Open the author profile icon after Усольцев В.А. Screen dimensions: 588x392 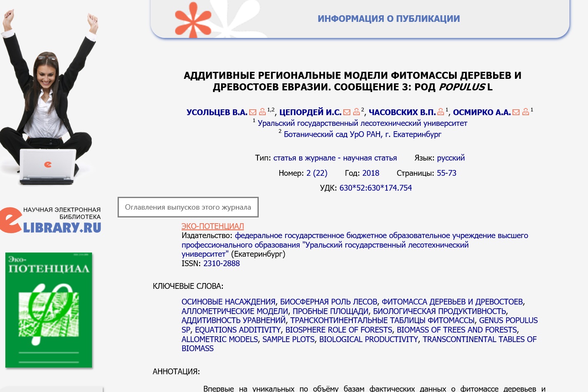coord(262,112)
